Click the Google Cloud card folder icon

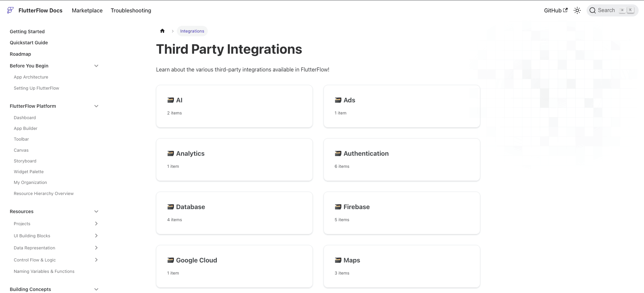tap(170, 260)
